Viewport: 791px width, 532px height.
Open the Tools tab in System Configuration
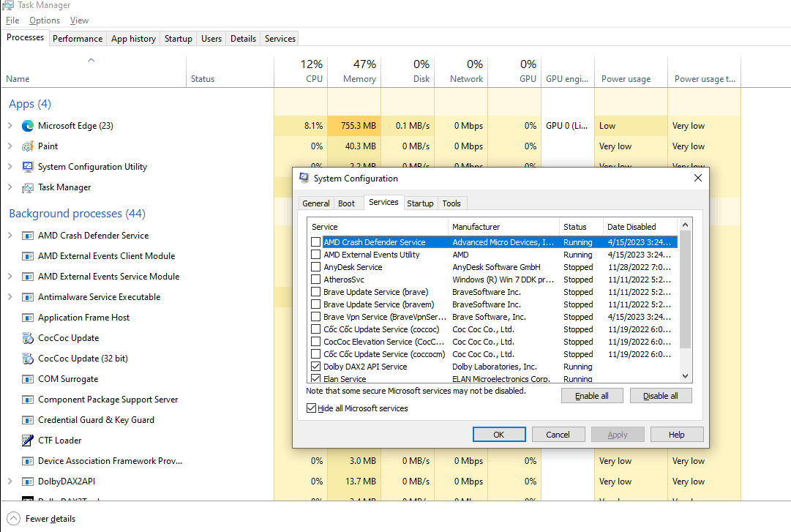tap(451, 203)
